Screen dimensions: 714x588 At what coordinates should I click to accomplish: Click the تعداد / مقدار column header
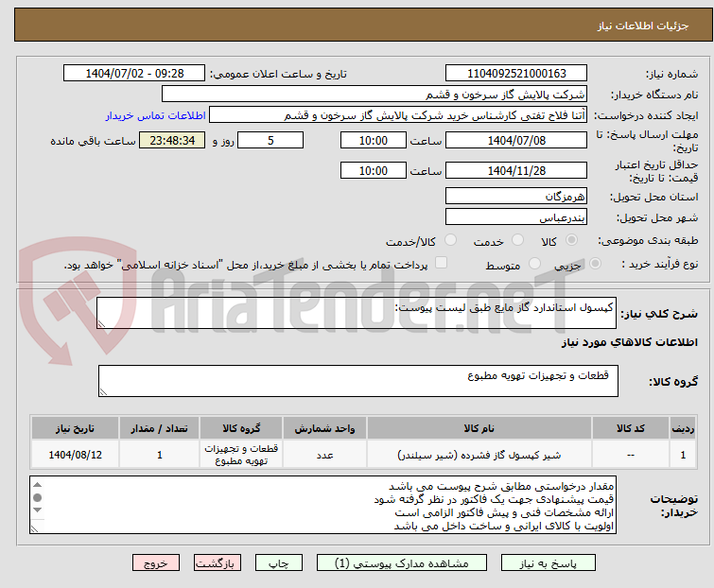(x=159, y=428)
